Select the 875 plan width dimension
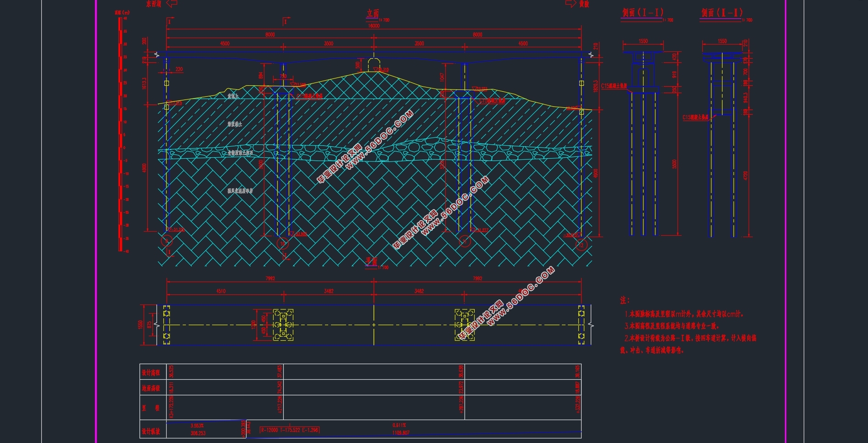The image size is (868, 443). pos(150,324)
